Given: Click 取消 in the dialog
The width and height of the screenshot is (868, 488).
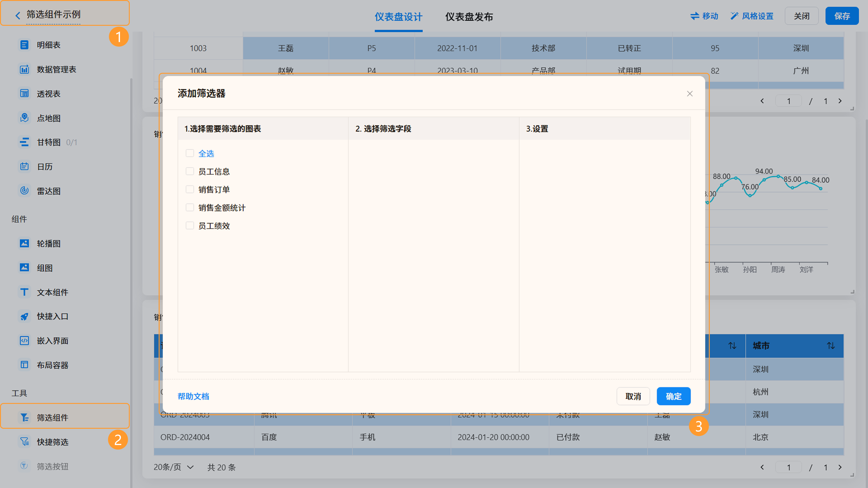Looking at the screenshot, I should [633, 396].
